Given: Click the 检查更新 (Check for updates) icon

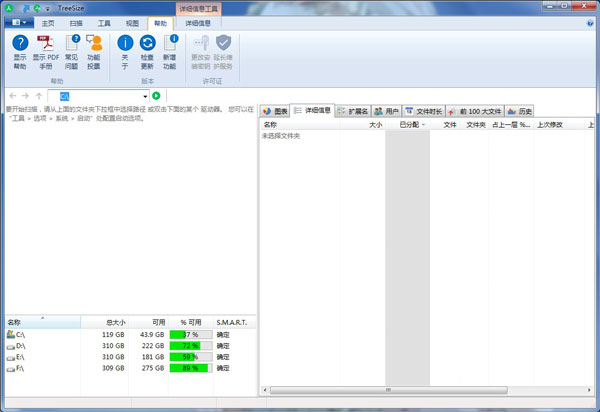Looking at the screenshot, I should click(147, 43).
